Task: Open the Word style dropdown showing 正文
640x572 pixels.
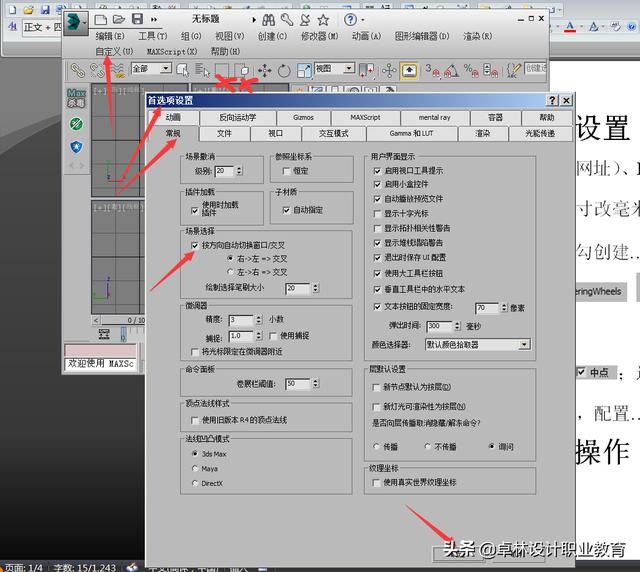Action: point(42,28)
